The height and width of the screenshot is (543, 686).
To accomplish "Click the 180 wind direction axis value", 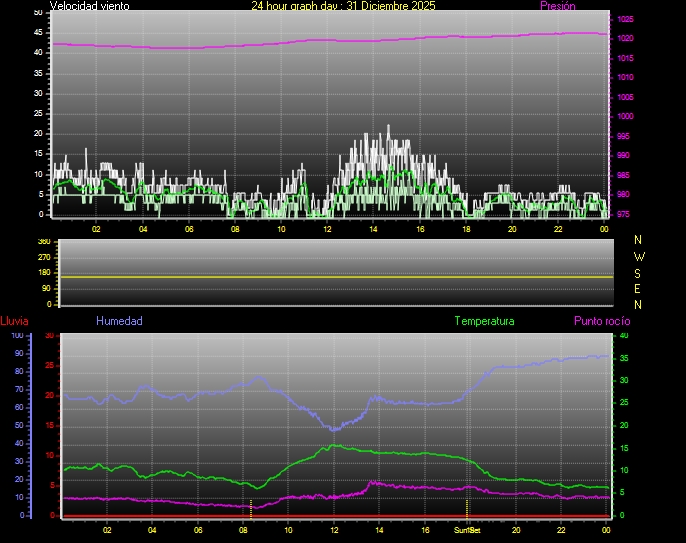I will (x=43, y=273).
